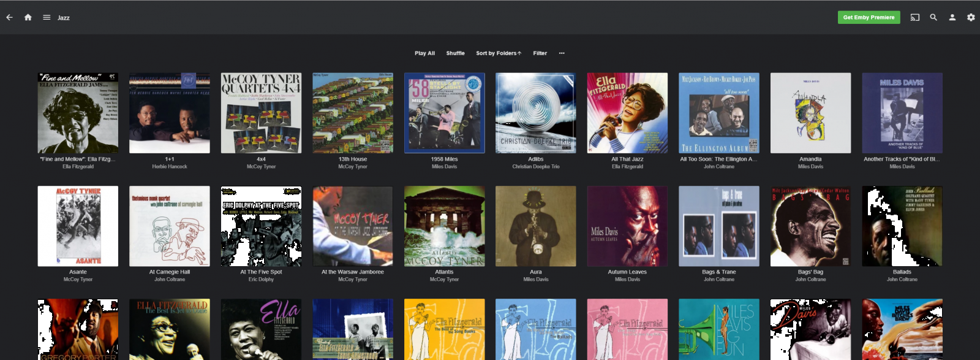
Task: Open the Autumn Leaves album cover
Action: tap(627, 226)
